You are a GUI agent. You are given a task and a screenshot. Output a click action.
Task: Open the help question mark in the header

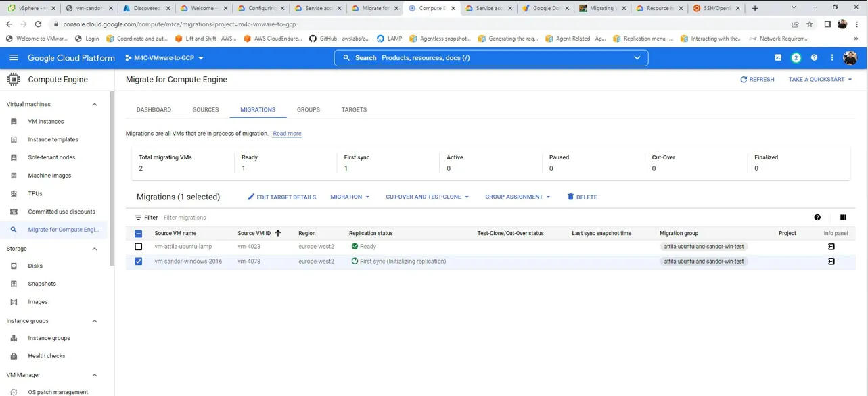[815, 58]
